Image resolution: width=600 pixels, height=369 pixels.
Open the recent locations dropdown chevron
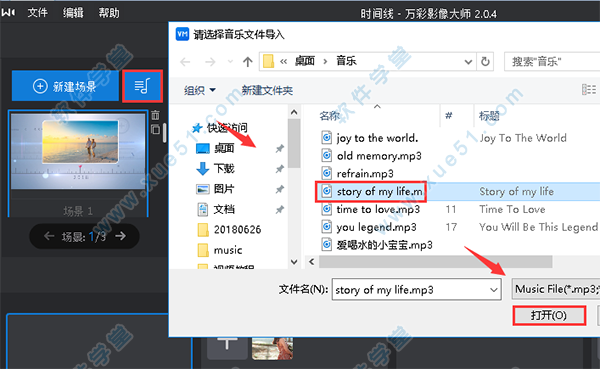click(x=230, y=62)
